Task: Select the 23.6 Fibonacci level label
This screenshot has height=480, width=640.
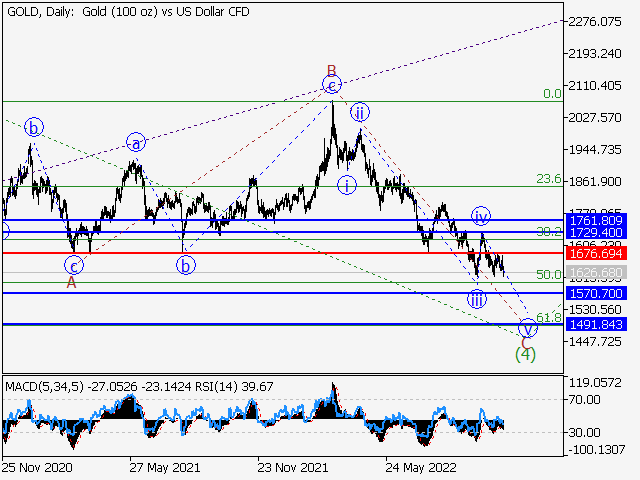Action: point(549,179)
